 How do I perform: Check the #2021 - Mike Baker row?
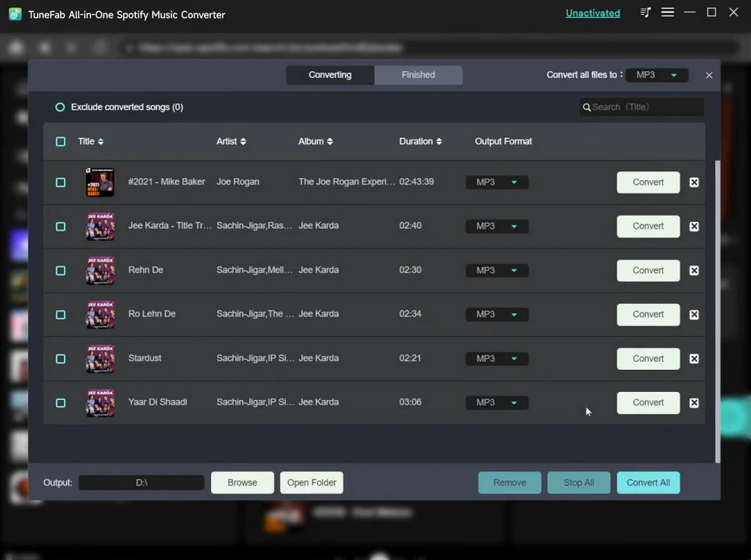(x=60, y=182)
